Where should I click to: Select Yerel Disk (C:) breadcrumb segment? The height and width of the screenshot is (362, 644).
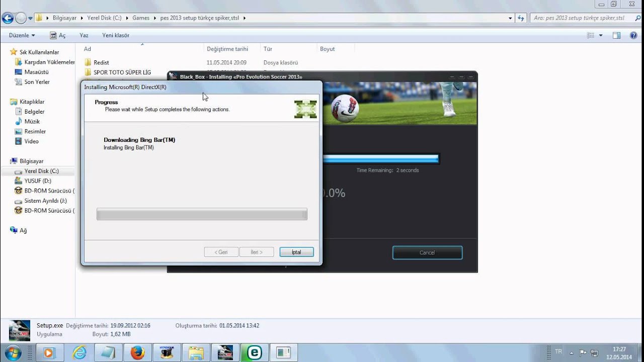104,18
